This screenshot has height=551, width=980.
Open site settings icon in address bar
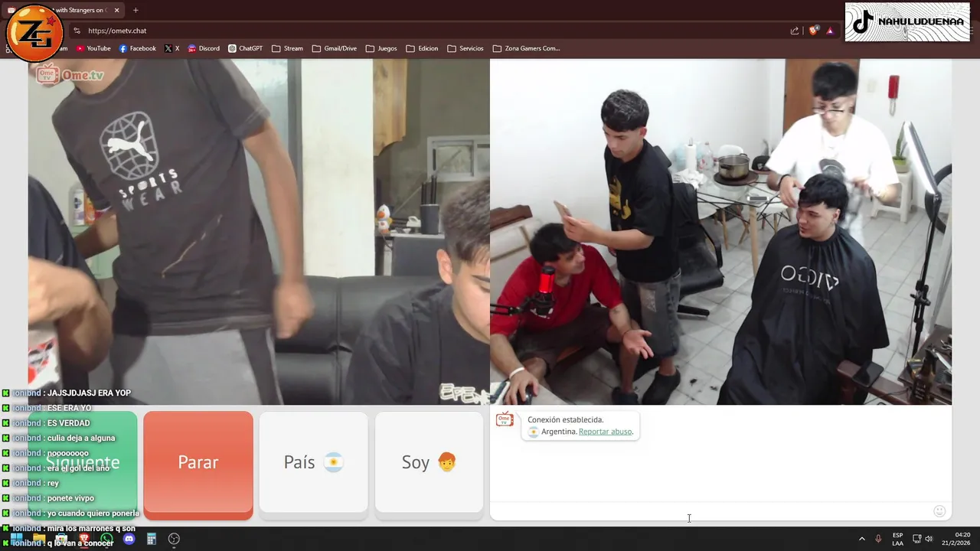coord(77,31)
